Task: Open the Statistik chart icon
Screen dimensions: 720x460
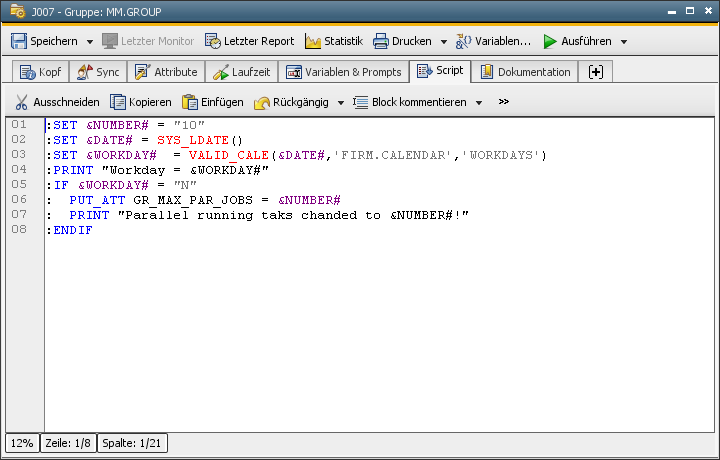Action: pyautogui.click(x=313, y=41)
